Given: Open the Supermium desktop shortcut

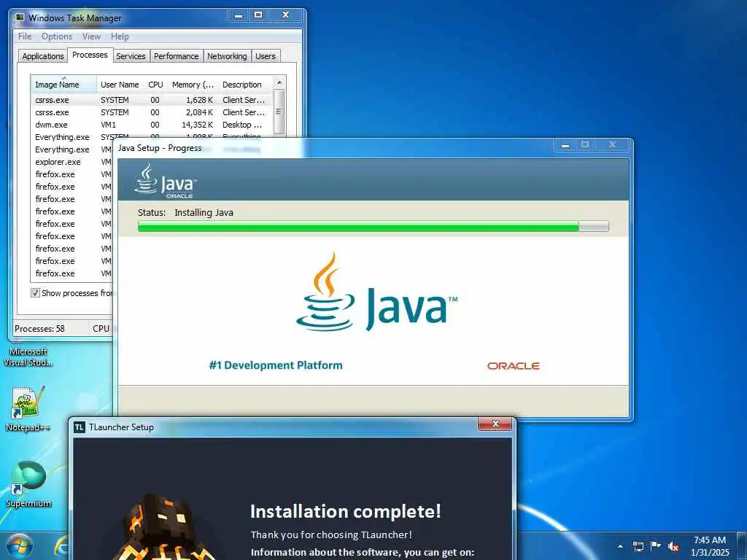Looking at the screenshot, I should coord(28,484).
